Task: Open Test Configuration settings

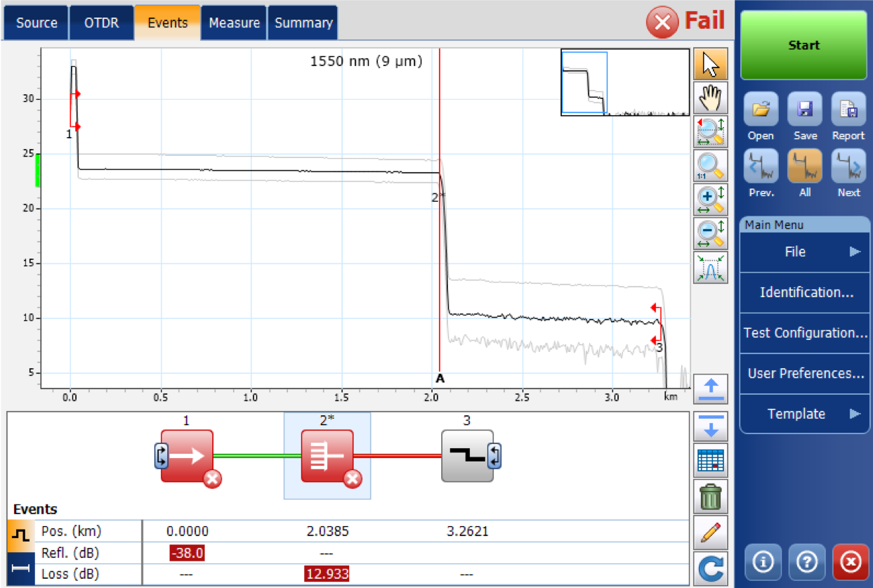Action: coord(805,333)
